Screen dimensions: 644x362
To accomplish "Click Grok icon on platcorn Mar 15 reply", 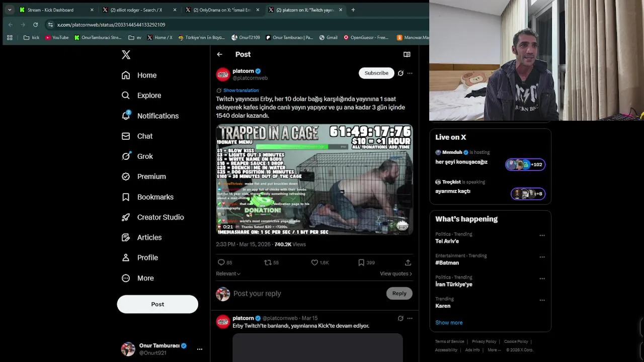I will (x=400, y=318).
